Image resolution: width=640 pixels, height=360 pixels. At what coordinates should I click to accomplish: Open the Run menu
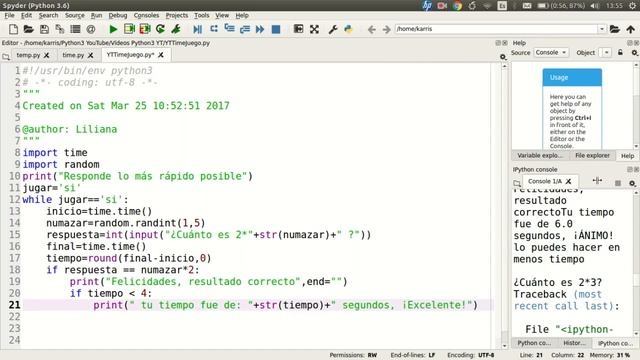(96, 15)
